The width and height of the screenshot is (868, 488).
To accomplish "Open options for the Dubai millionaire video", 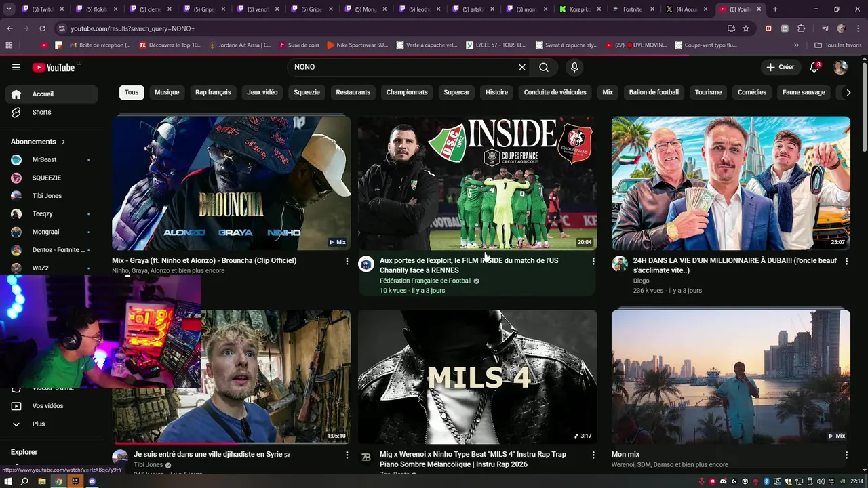I will click(846, 261).
